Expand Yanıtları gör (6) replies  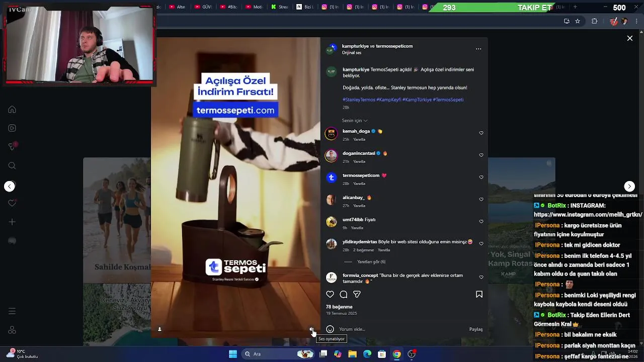point(371,262)
